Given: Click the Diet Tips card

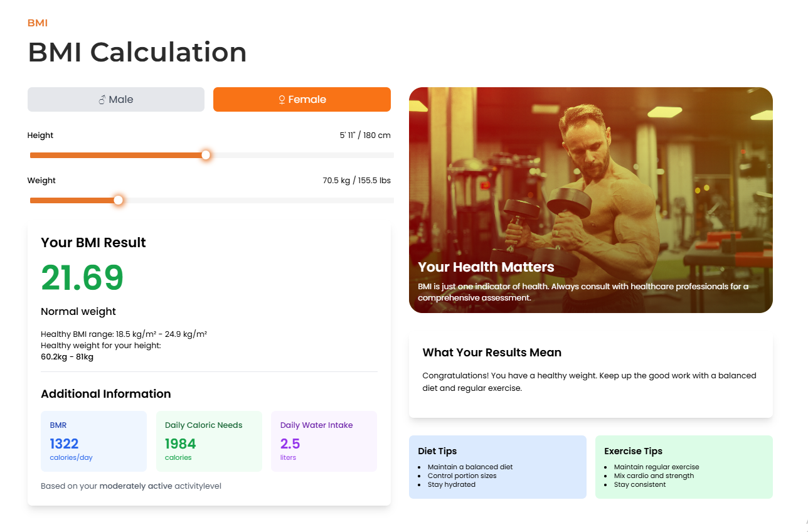Looking at the screenshot, I should tap(497, 467).
